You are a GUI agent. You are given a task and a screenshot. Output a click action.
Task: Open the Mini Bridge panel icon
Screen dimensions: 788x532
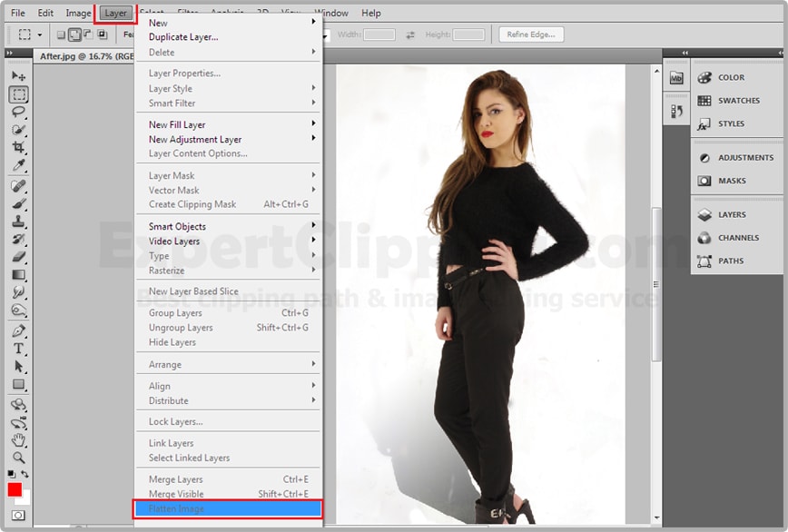pyautogui.click(x=676, y=78)
